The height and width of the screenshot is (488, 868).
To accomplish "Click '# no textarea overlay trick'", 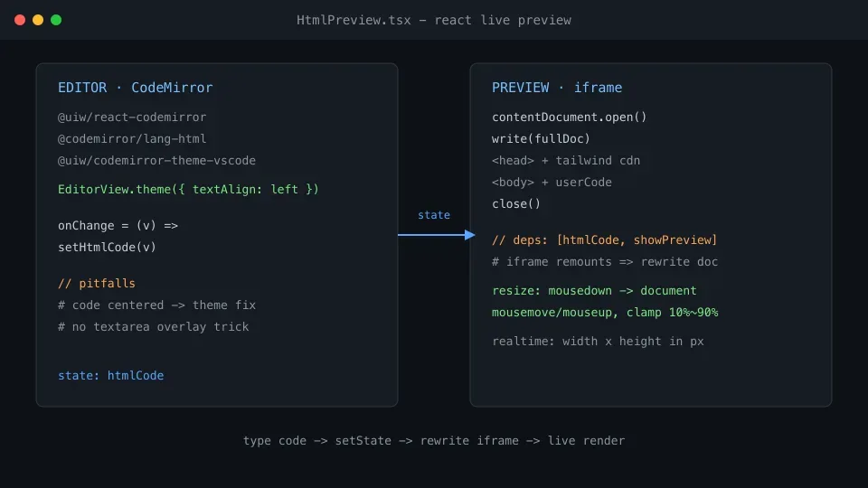I will [x=154, y=327].
